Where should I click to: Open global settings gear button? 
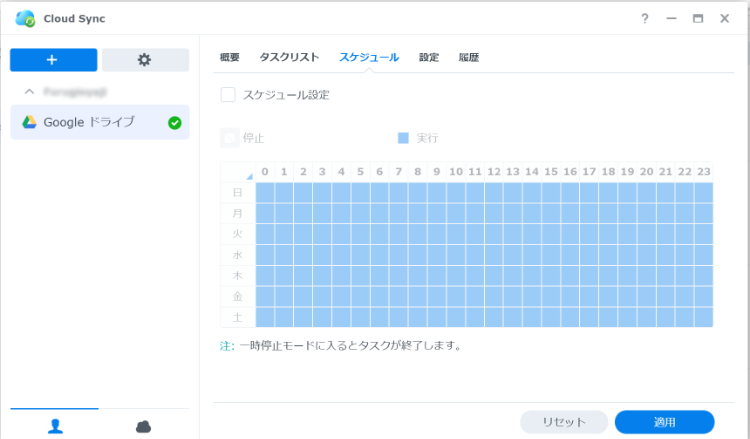[x=145, y=60]
